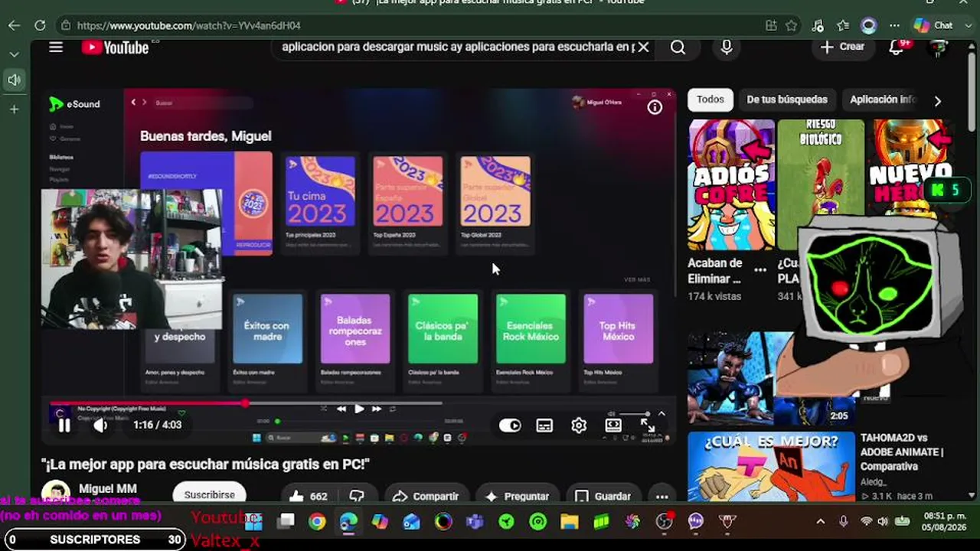Click the YouTube page scrollbar
This screenshot has width=980, height=551.
[972, 92]
